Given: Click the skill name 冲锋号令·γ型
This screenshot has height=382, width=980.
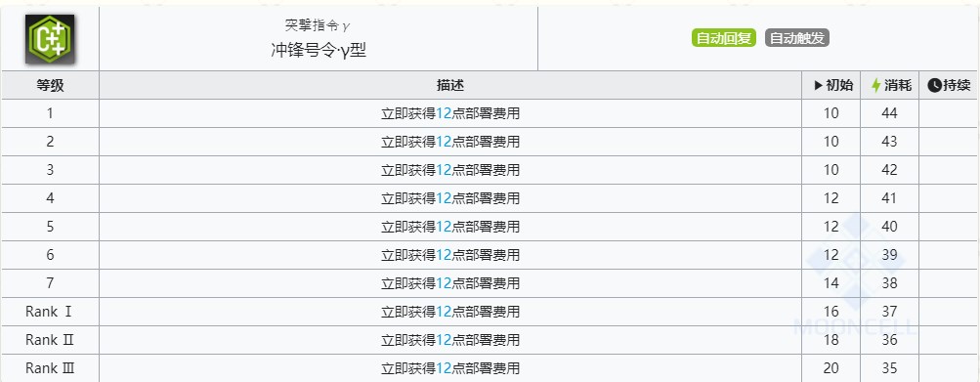Looking at the screenshot, I should (x=319, y=51).
